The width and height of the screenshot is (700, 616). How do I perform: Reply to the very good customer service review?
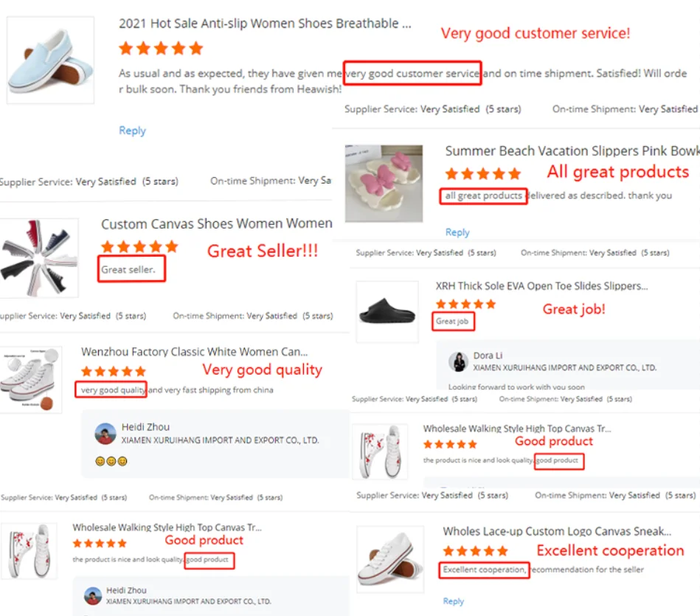point(132,131)
